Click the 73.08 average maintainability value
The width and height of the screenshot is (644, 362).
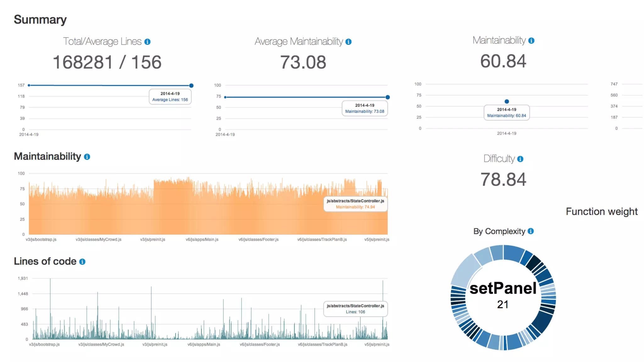click(303, 62)
